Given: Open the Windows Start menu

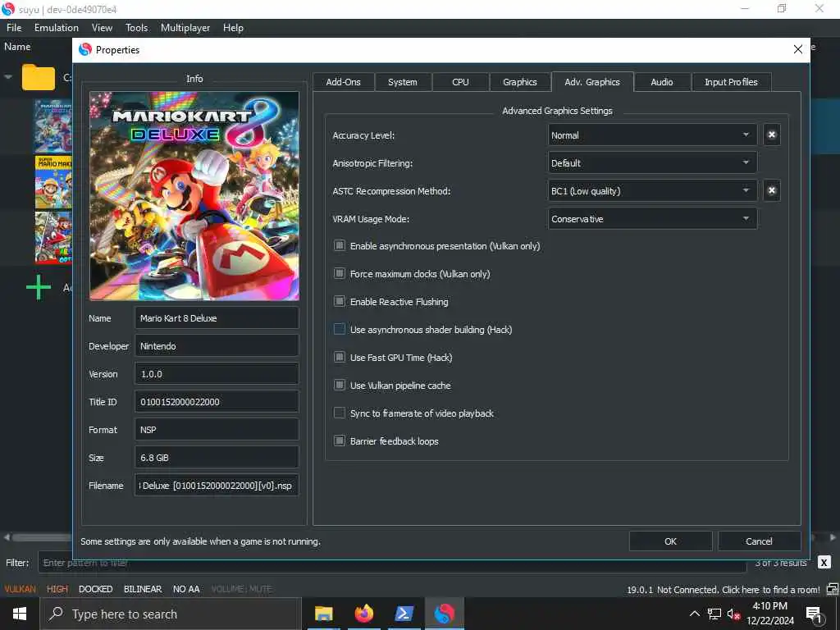Looking at the screenshot, I should click(20, 614).
